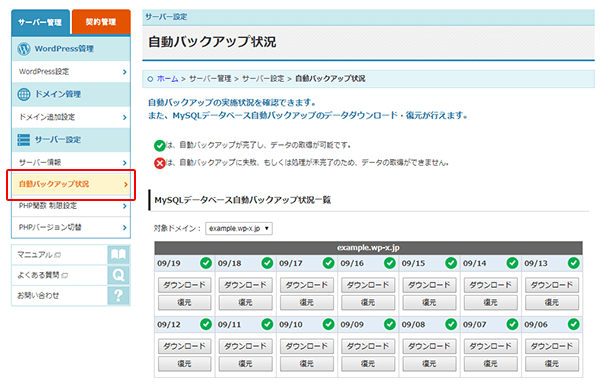Screen dimensions: 600x386
Task: Click the chevron on 自動バックアップ状況 row
Action: click(x=126, y=185)
